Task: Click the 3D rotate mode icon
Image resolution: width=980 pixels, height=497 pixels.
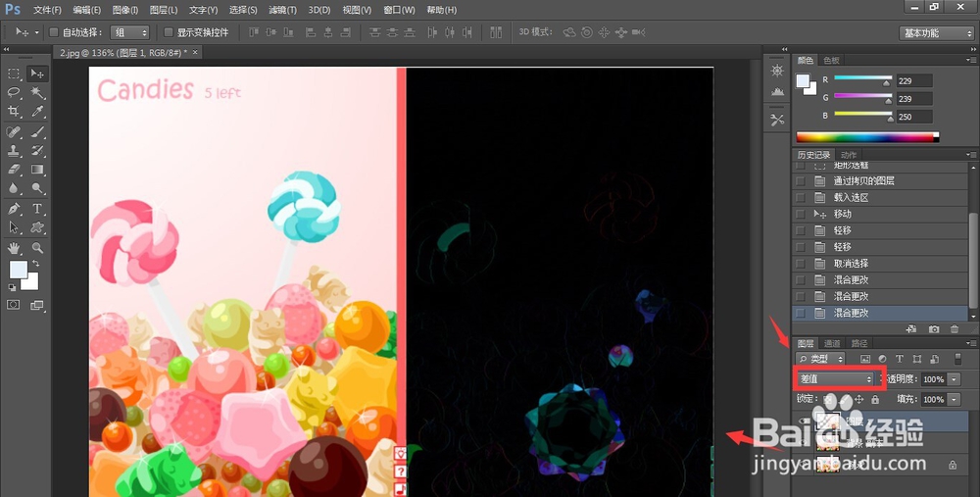Action: coord(569,32)
